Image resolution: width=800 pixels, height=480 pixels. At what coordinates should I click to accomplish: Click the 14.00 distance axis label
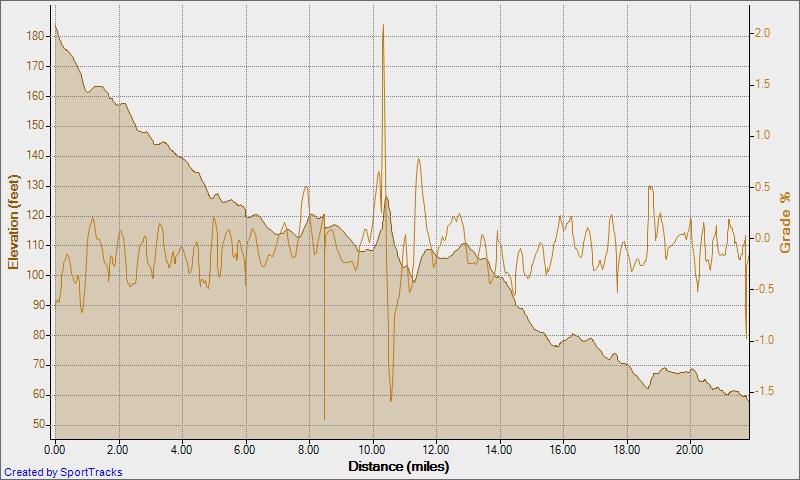click(x=499, y=450)
